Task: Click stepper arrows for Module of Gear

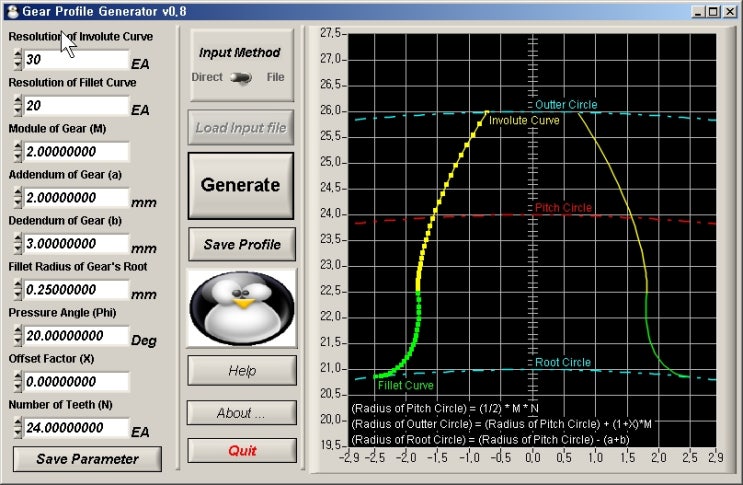Action: click(18, 152)
